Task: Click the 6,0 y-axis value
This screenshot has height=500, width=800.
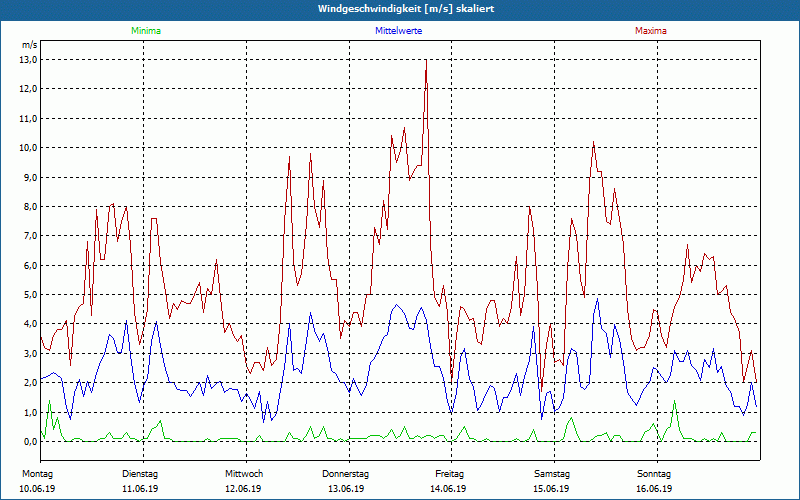Action: [x=31, y=265]
